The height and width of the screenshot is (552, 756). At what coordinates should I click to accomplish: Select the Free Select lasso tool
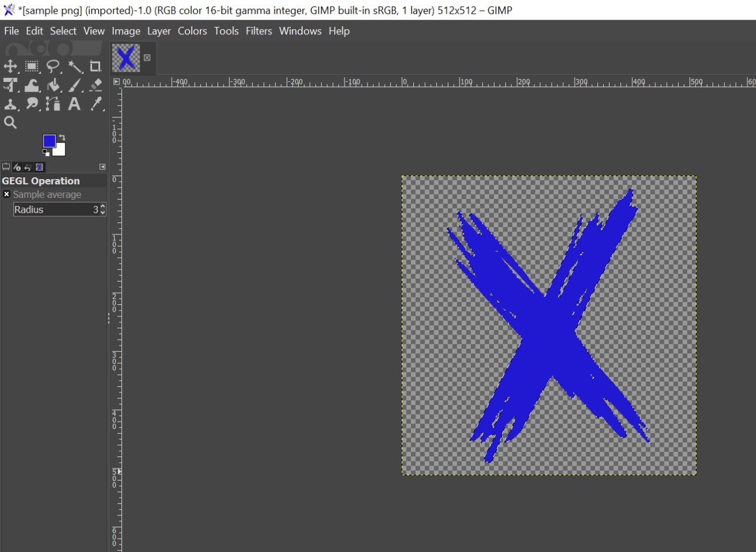pos(53,66)
